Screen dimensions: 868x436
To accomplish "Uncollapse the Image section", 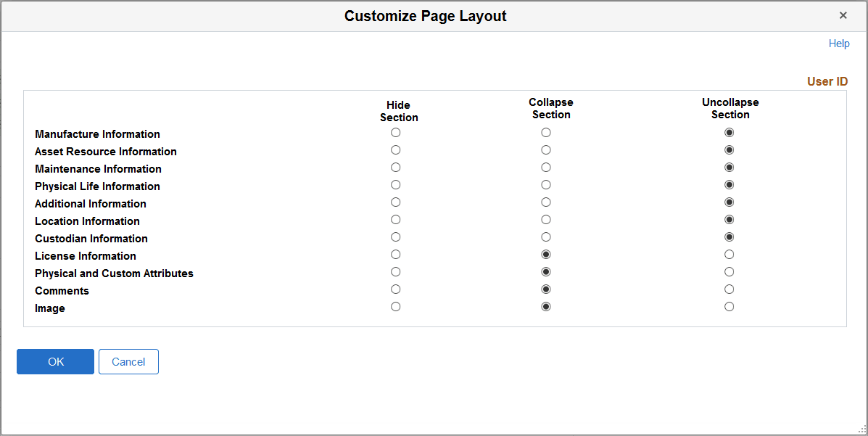I will [729, 306].
